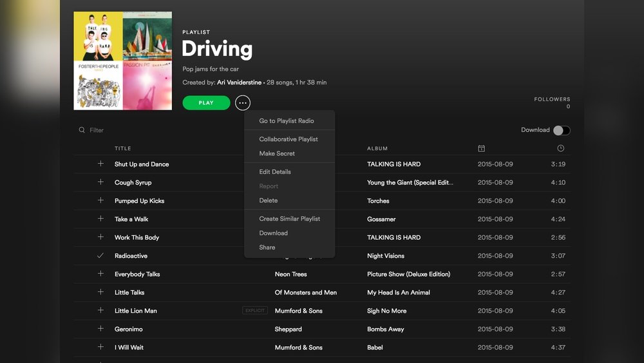
Task: Open album Picture Show (Deluxe Edition)
Action: pyautogui.click(x=409, y=274)
